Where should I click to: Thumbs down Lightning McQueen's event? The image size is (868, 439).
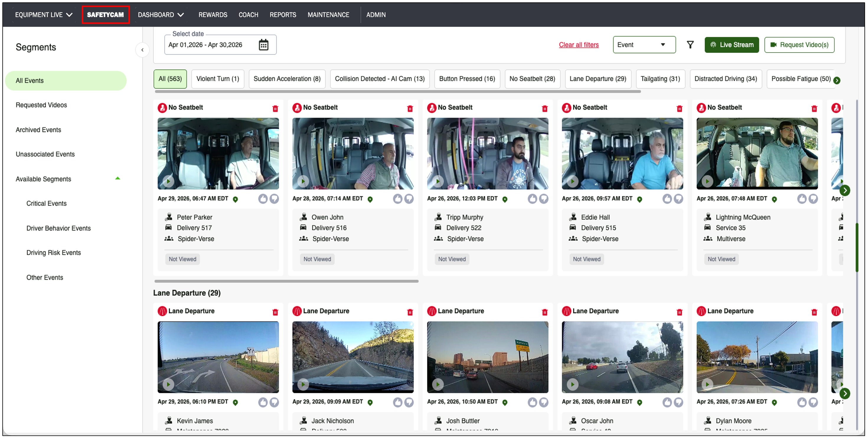pyautogui.click(x=813, y=199)
